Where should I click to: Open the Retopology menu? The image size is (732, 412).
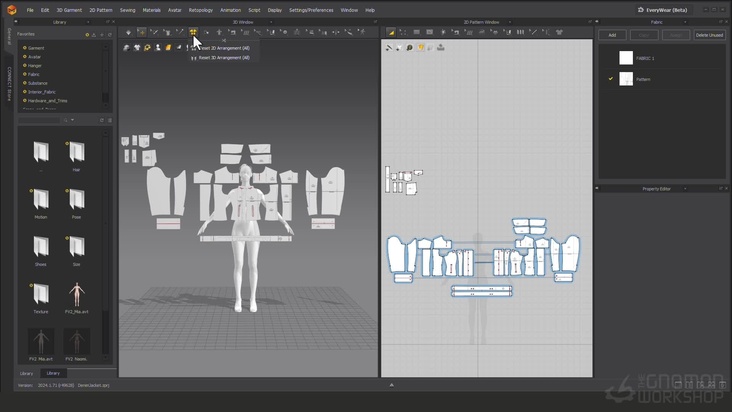[201, 10]
